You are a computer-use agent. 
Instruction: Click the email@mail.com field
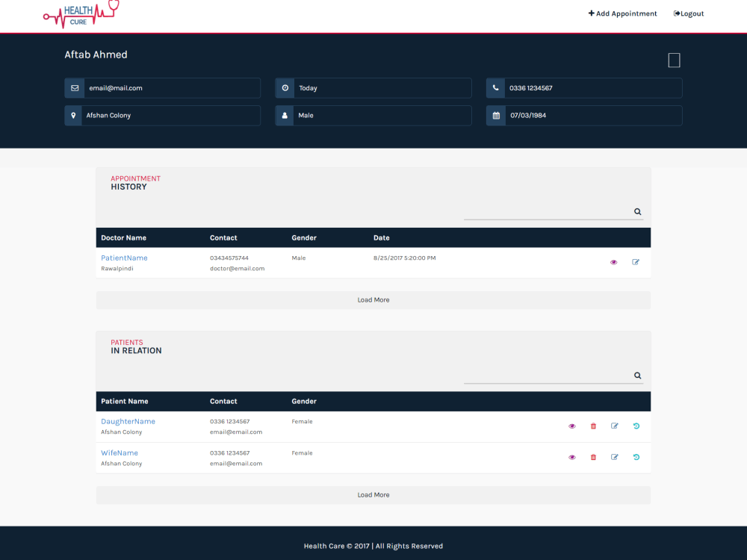click(162, 88)
